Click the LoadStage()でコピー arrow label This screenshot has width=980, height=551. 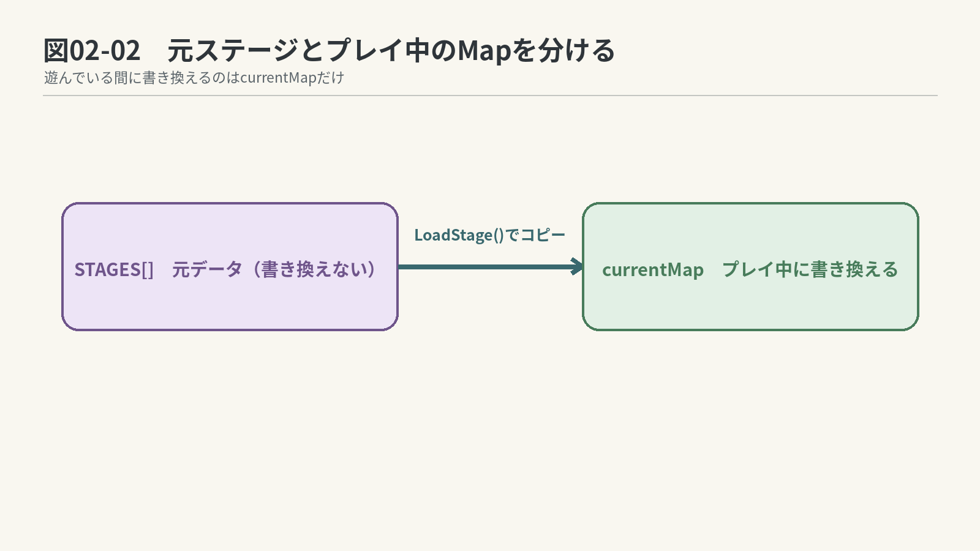(489, 235)
